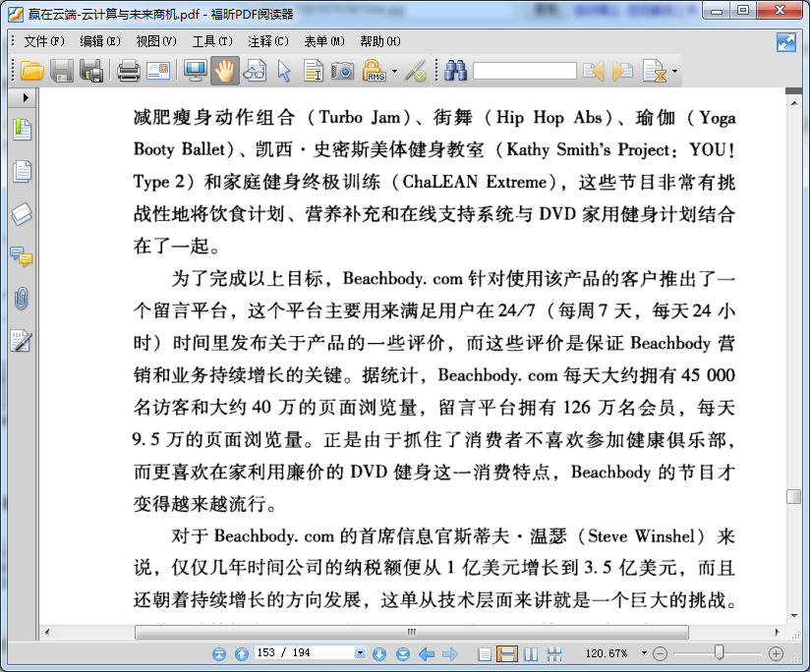The width and height of the screenshot is (810, 672).
Task: Click vertical scrollbar up arrow
Action: pos(794,103)
